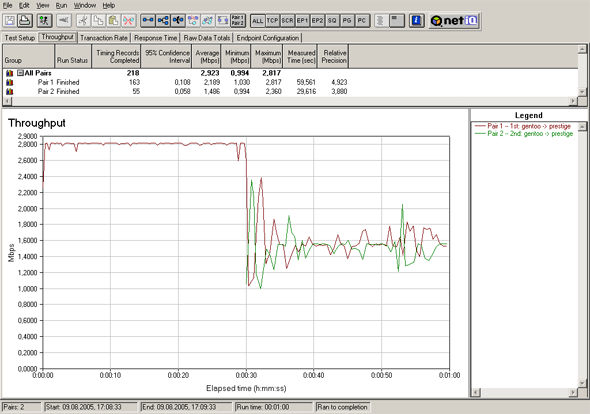Click the results table horizontal scrollbar
Screen dimensions: 590x414
[x=290, y=101]
